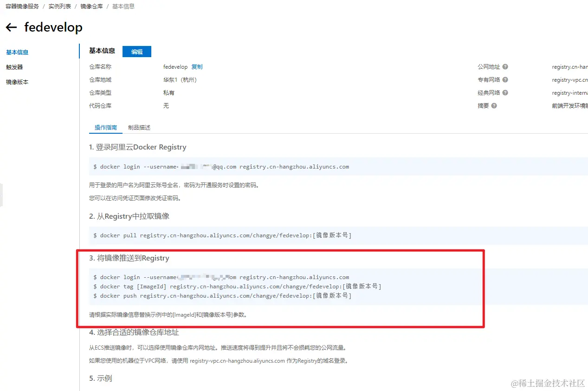Click the docker push command line

(x=222, y=296)
